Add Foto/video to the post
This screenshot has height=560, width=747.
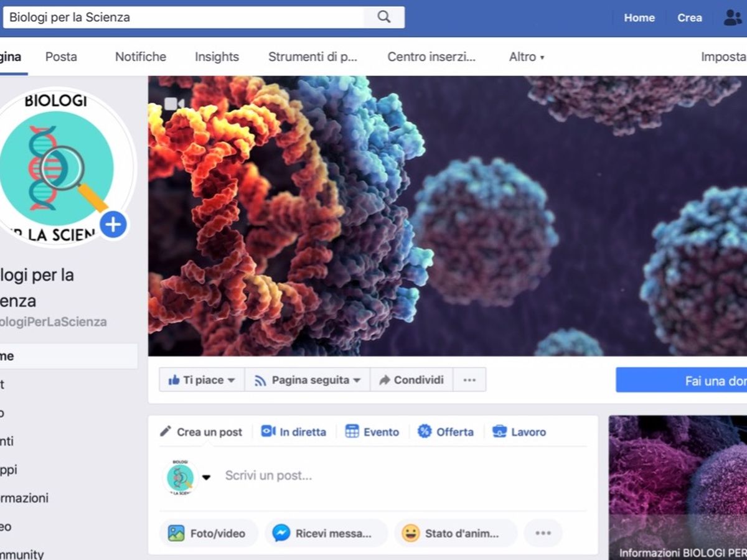tap(208, 533)
